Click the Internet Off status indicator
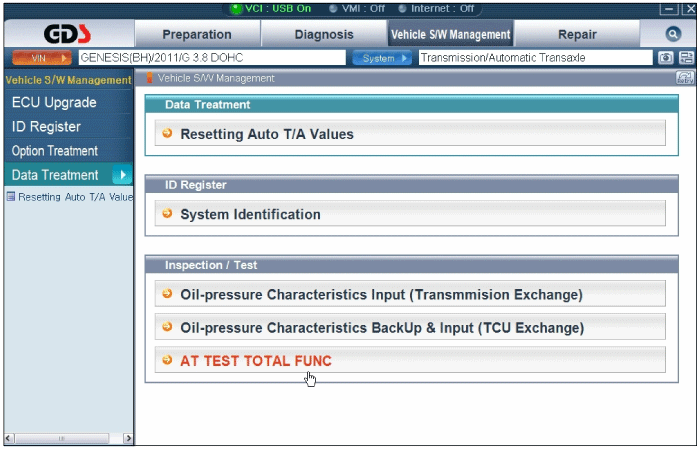This screenshot has height=449, width=700. (436, 8)
